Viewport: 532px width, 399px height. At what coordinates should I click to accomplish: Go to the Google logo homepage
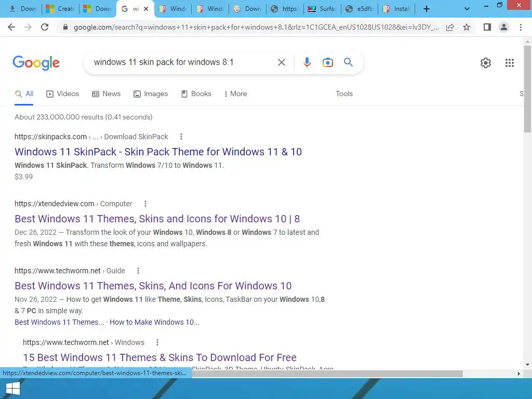coord(36,63)
